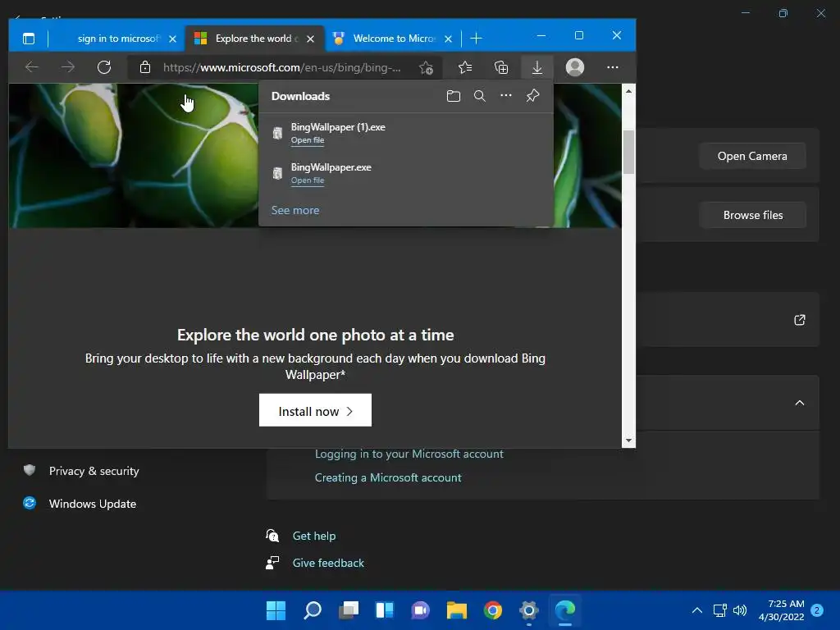The width and height of the screenshot is (840, 630).
Task: Click the Install now button
Action: click(315, 410)
